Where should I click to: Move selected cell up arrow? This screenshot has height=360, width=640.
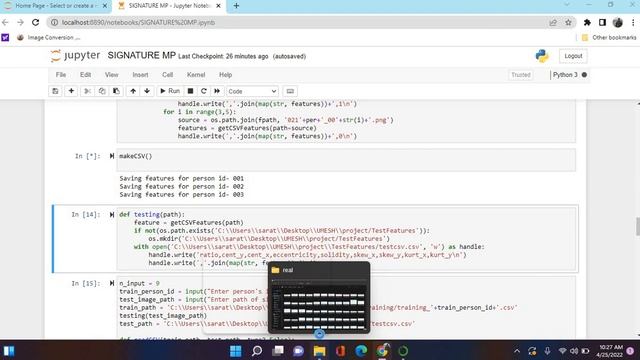tap(133, 91)
